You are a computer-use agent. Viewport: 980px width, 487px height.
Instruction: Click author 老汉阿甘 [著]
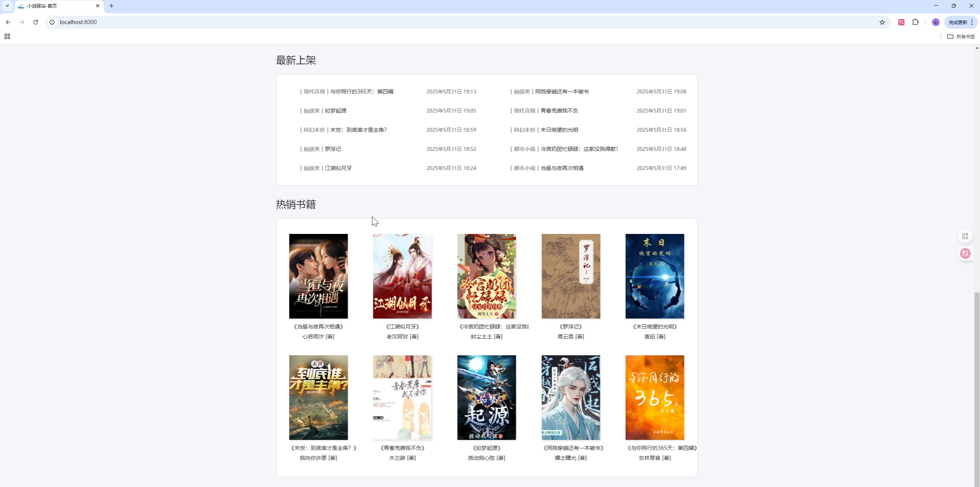tap(402, 337)
